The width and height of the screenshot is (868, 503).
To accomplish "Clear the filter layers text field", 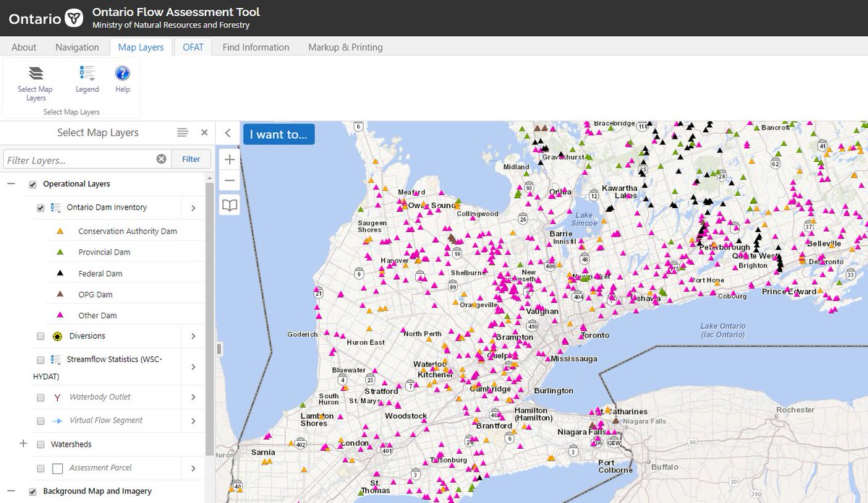I will pos(161,159).
